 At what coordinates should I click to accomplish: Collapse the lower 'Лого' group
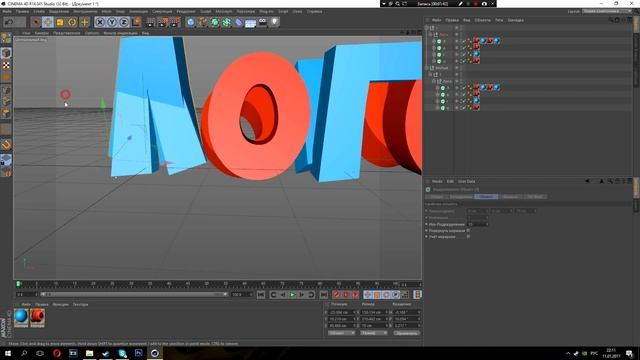434,81
